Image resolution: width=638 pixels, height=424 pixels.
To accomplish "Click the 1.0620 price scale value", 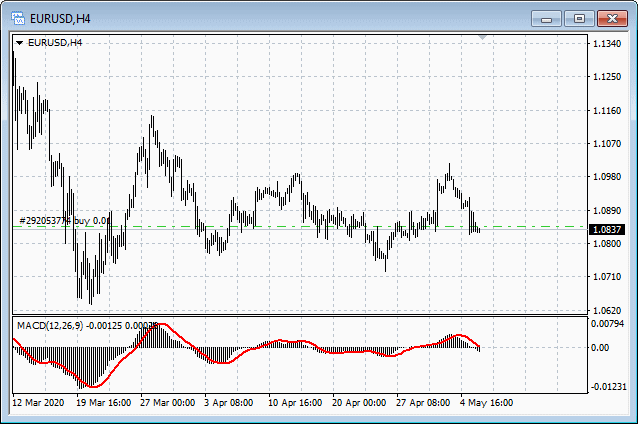I will [607, 310].
